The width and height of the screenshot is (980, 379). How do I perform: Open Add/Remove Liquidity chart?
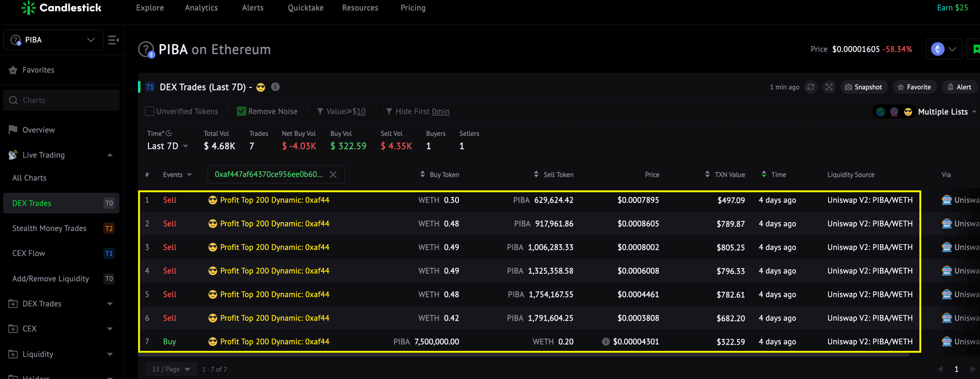tap(61, 279)
